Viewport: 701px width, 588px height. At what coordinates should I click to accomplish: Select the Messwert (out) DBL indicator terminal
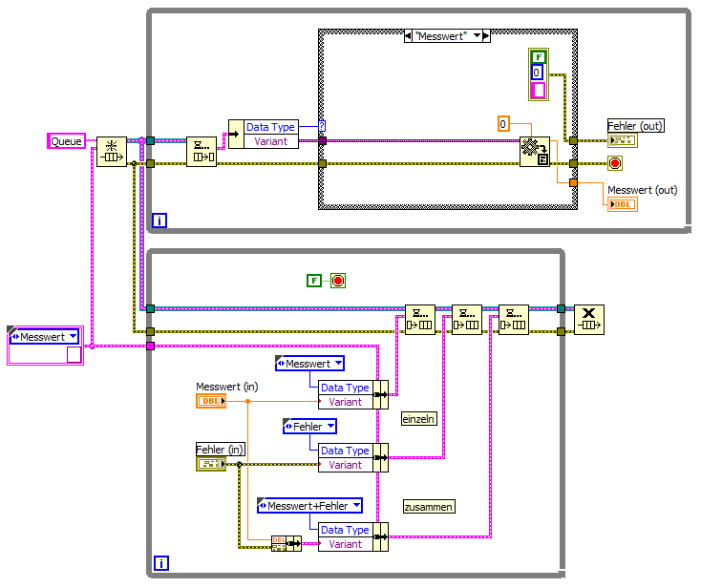coord(623,204)
